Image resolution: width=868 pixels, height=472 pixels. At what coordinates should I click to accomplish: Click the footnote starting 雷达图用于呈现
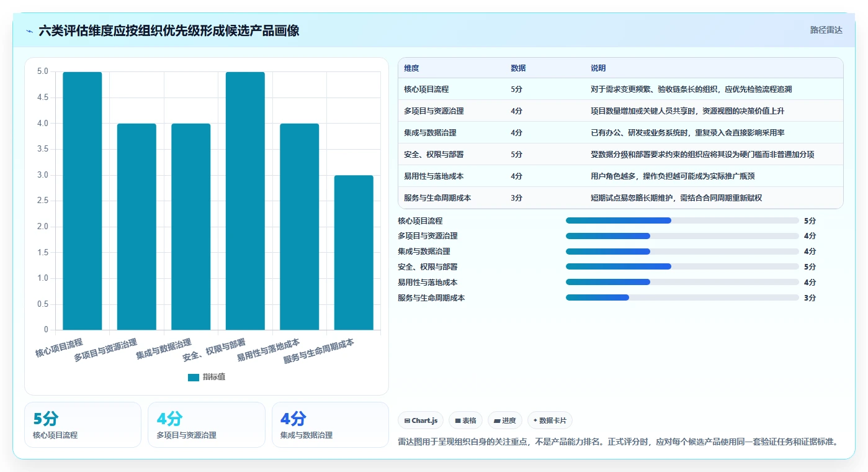coord(618,442)
